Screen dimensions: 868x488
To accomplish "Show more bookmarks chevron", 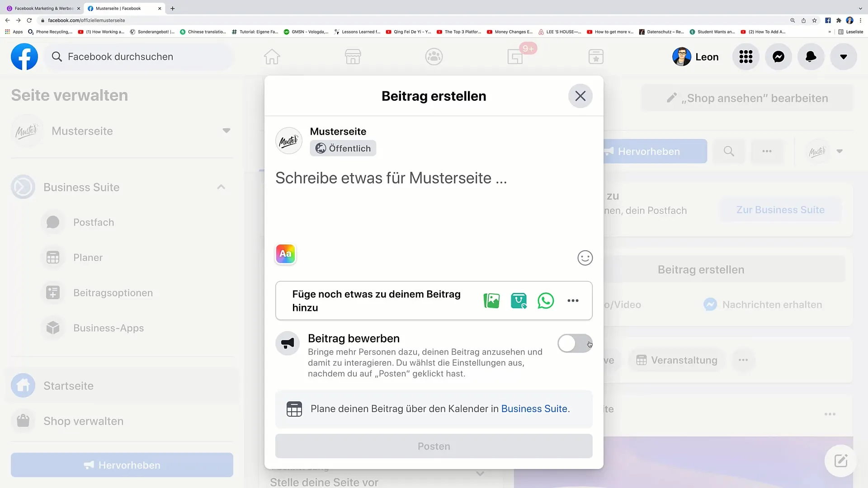I will click(829, 32).
